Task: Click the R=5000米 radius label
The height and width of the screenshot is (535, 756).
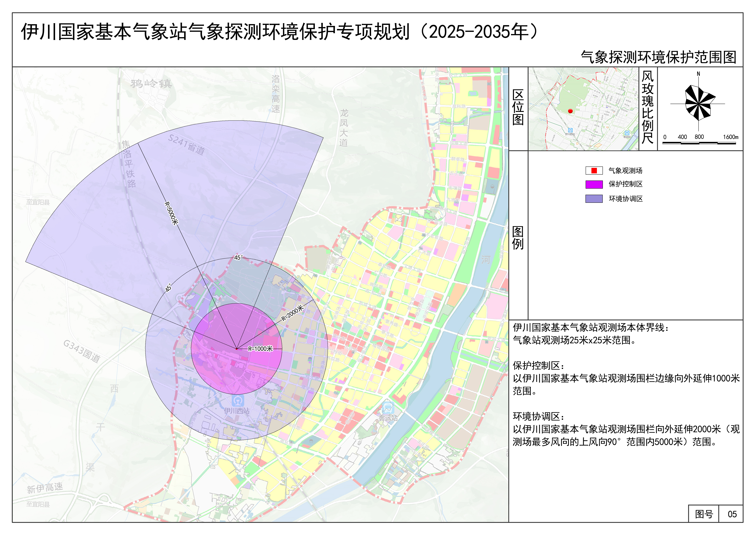Action: 171,213
